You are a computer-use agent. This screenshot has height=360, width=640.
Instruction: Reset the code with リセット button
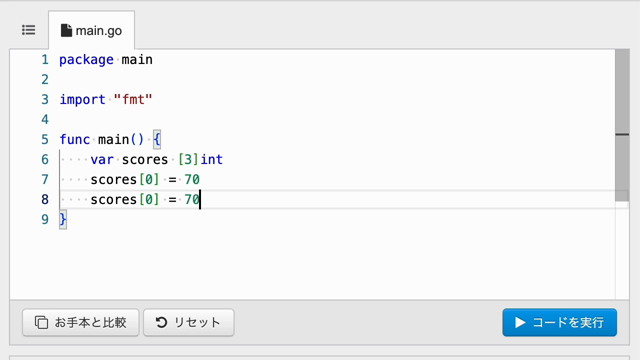(189, 322)
